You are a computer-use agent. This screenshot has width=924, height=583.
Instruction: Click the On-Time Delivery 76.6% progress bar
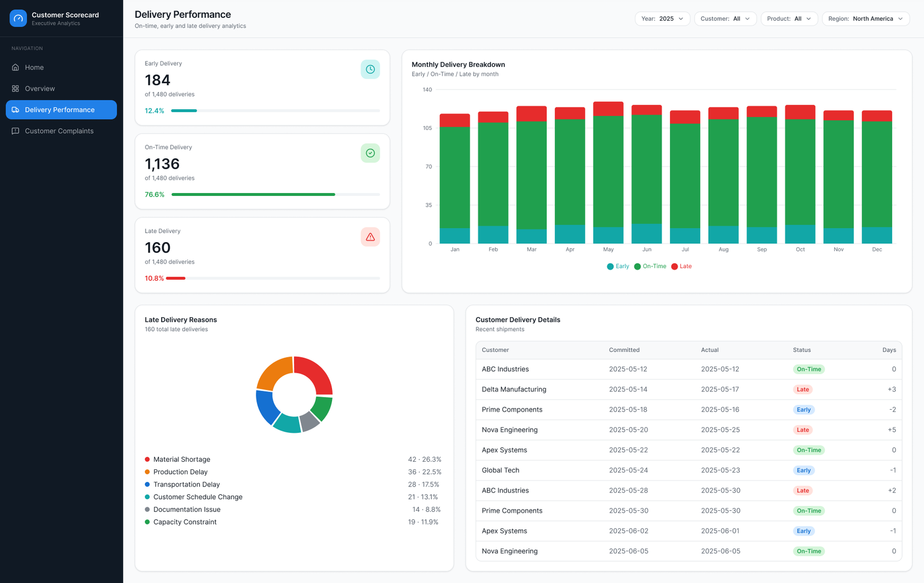click(x=275, y=194)
